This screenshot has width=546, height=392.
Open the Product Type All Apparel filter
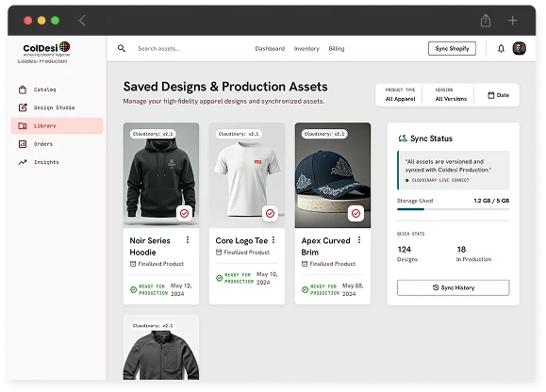(400, 94)
